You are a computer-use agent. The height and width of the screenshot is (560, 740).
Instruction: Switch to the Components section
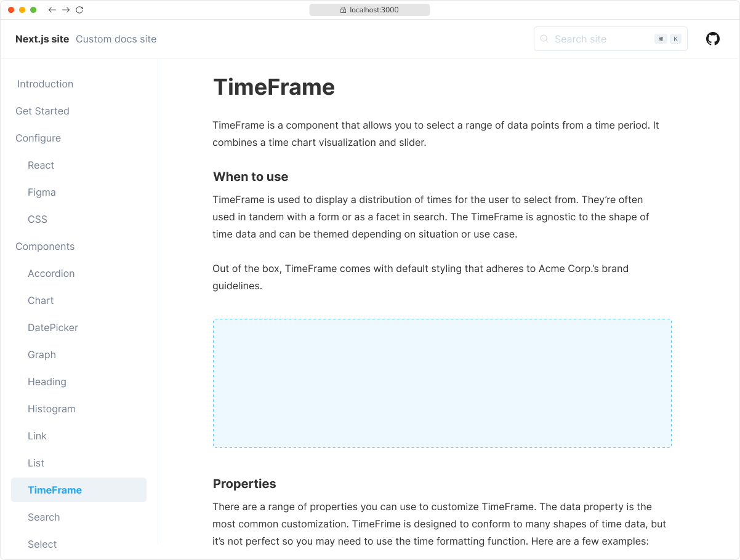coord(45,246)
